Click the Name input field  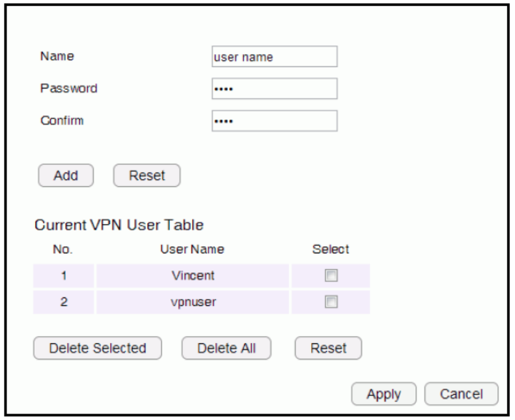coord(274,57)
